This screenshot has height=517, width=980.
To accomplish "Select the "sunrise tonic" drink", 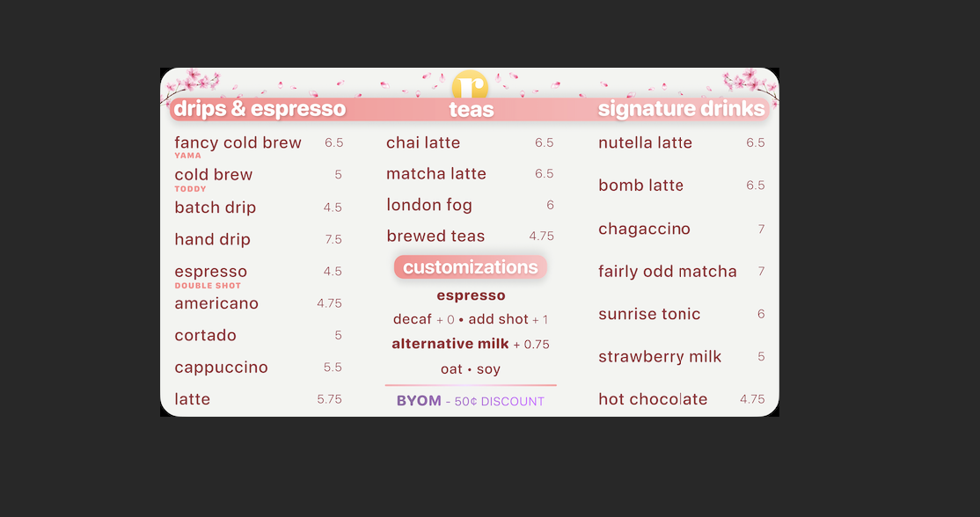I will (x=649, y=314).
